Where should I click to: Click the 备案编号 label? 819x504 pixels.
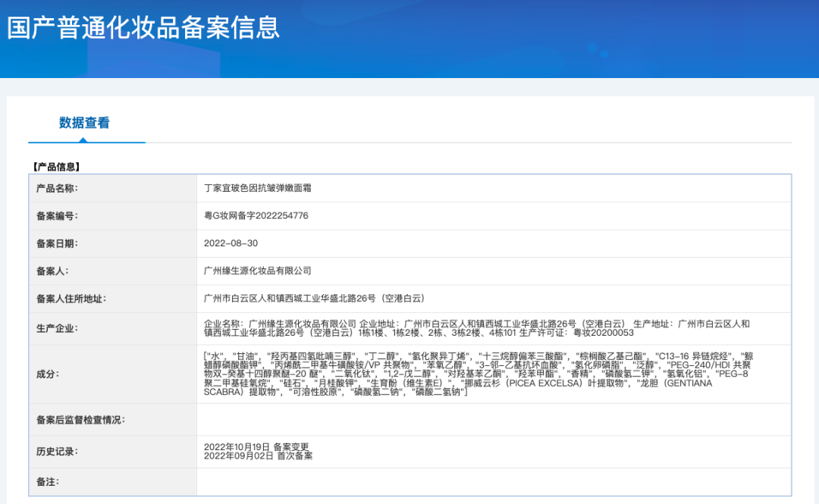pos(57,216)
